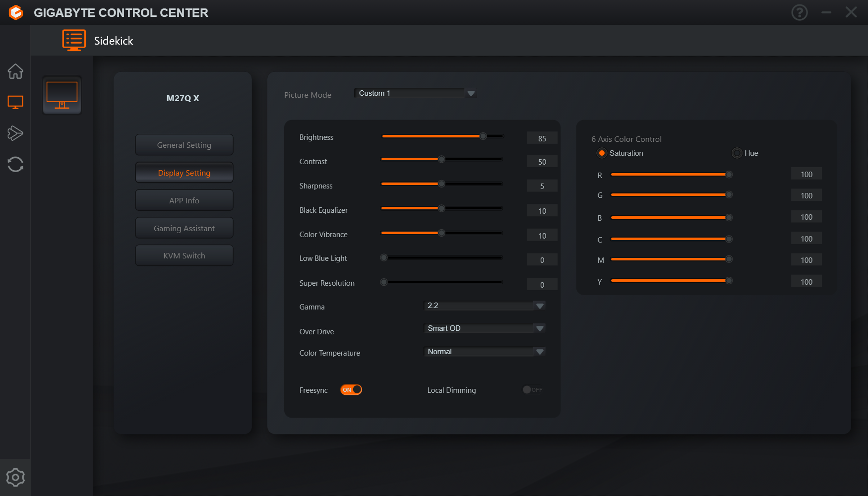This screenshot has width=868, height=496.
Task: Expand the Color Temperature dropdown
Action: point(485,352)
